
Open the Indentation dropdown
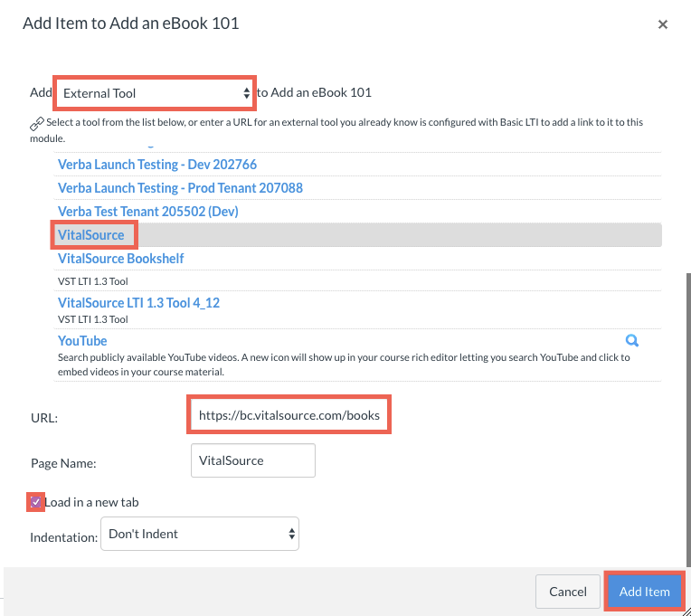200,534
